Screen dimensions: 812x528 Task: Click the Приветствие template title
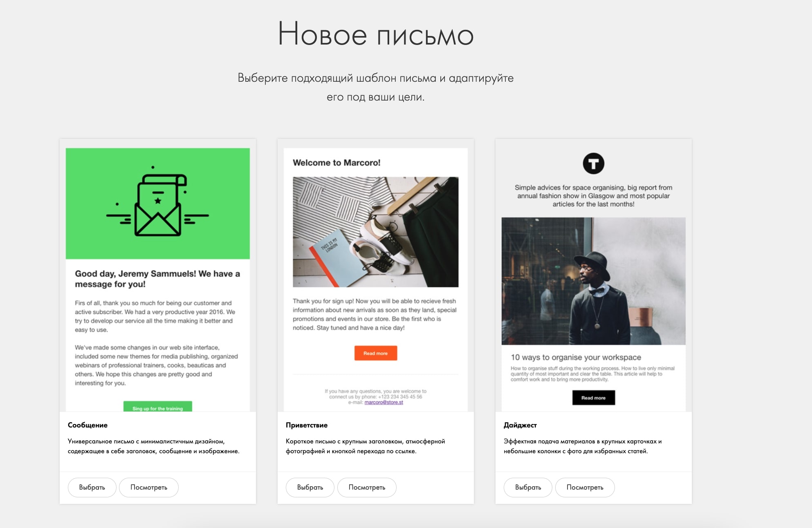[x=307, y=425]
